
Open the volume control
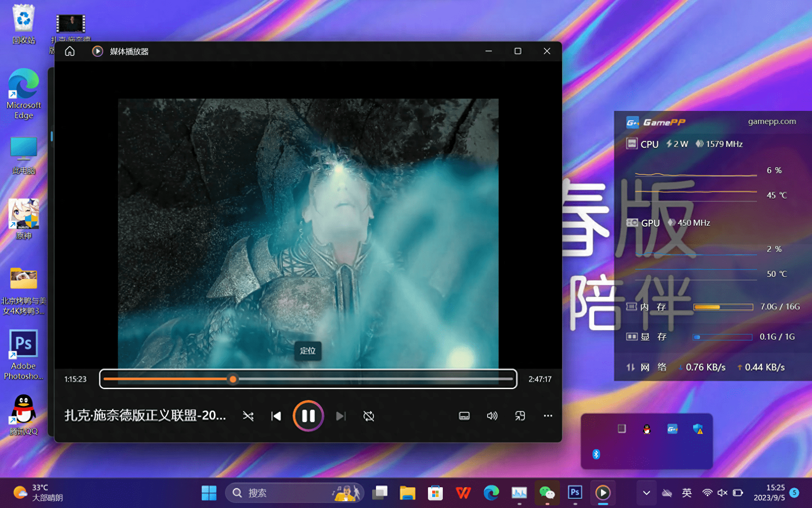492,416
